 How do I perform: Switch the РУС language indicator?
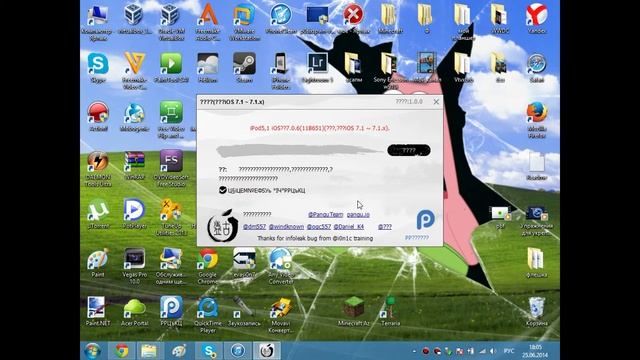(509, 351)
